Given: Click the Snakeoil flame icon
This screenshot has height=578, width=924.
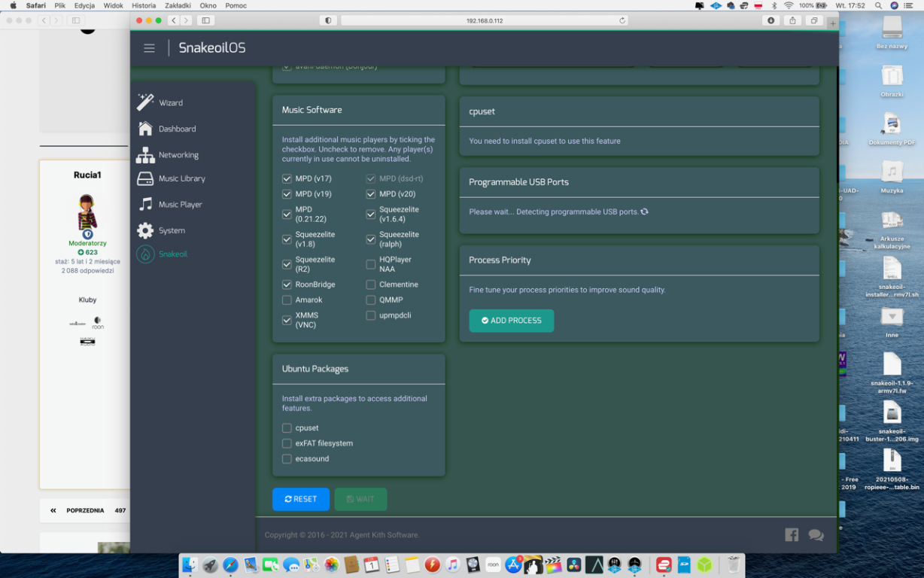Looking at the screenshot, I should coord(145,254).
